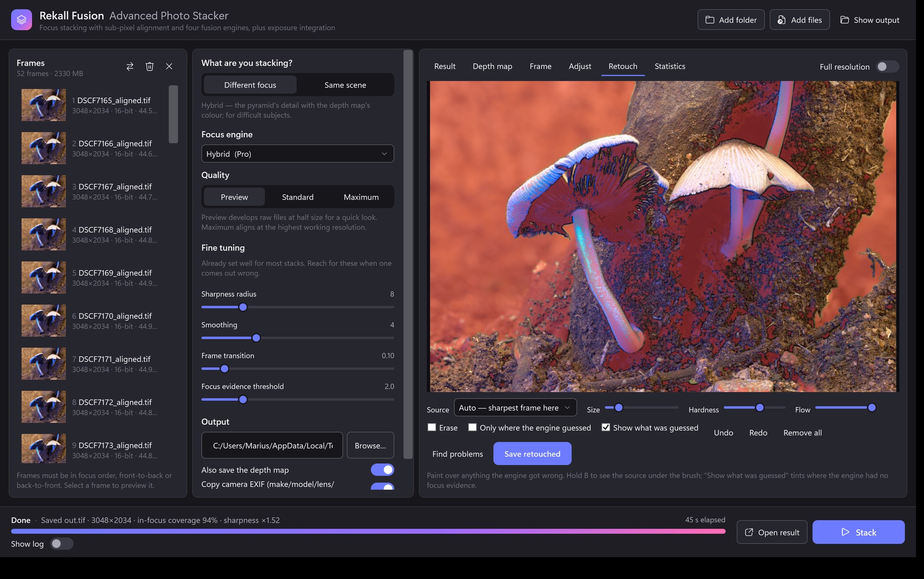Screen dimensions: 924x579
Task: Select frame thumbnail DSCF7165_aligned.tif
Action: point(43,105)
